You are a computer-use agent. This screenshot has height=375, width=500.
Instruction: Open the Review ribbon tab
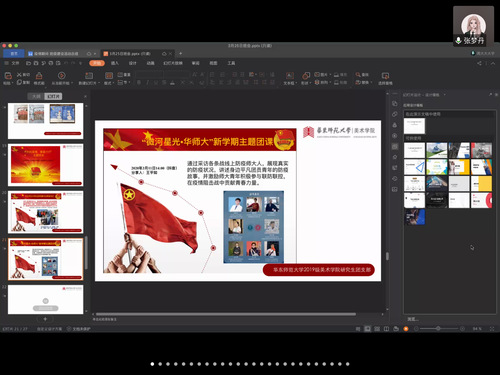(196, 63)
